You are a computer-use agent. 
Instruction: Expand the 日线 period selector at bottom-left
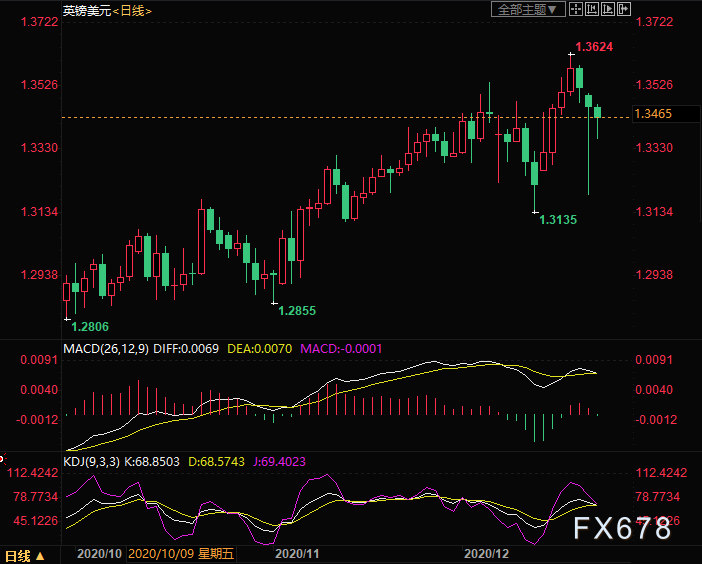(x=22, y=556)
